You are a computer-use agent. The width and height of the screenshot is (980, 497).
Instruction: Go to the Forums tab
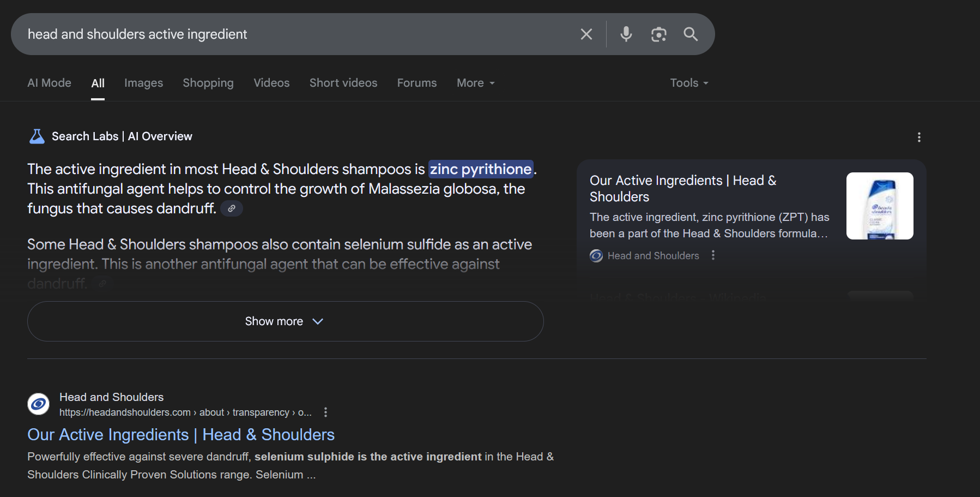pos(417,83)
